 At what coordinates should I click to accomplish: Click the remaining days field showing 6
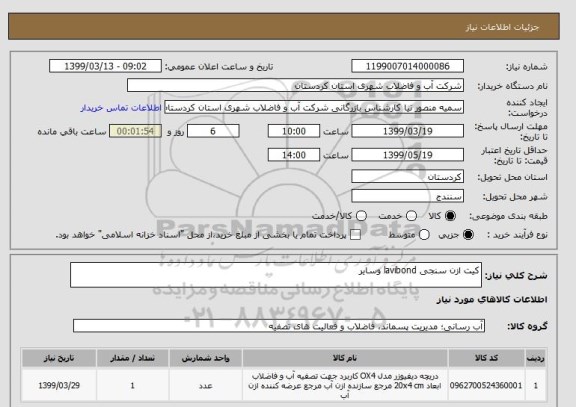click(x=213, y=131)
